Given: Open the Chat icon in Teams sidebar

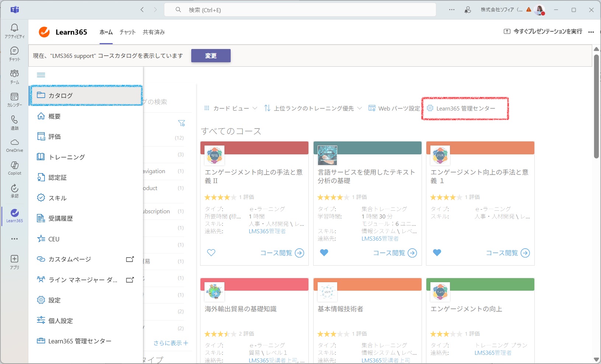Looking at the screenshot, I should coord(14,54).
